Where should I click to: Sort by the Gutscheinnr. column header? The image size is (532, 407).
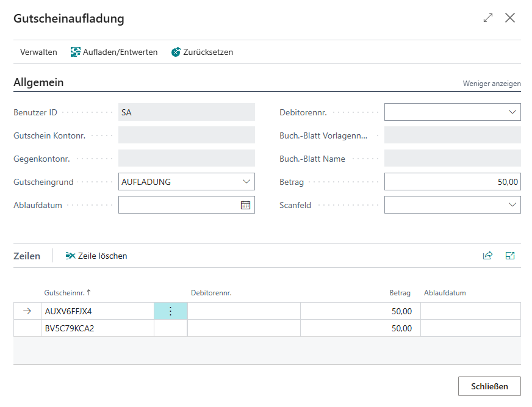point(65,293)
